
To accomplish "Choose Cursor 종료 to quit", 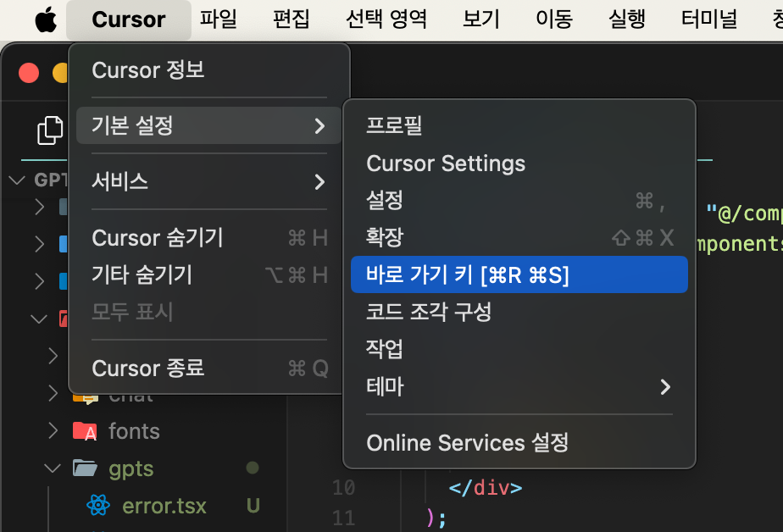I will 209,369.
